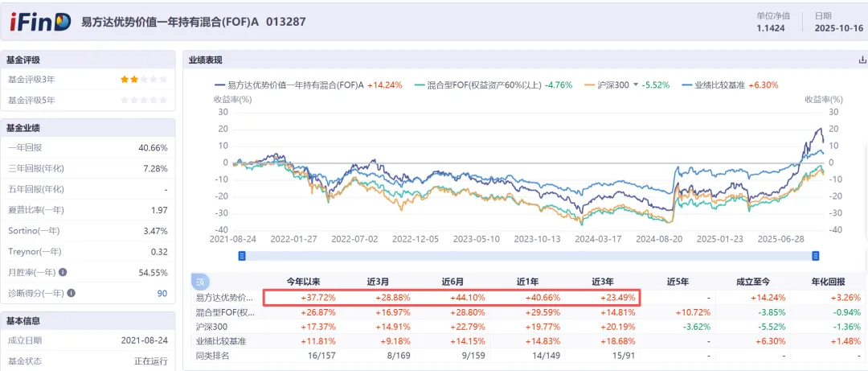Open the diagnosis score value 90
Viewport: 868px width, 371px height.
[x=162, y=294]
